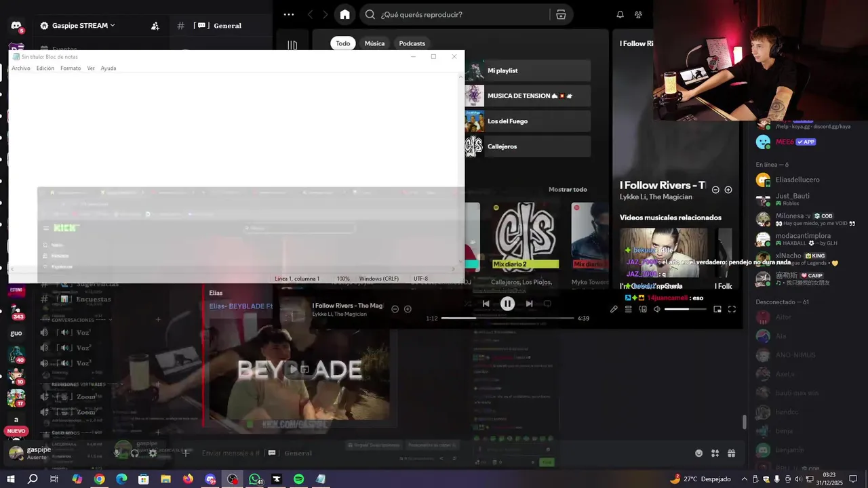Screen dimensions: 868x488
Task: Click Spotify song progress bar
Action: coord(507,318)
